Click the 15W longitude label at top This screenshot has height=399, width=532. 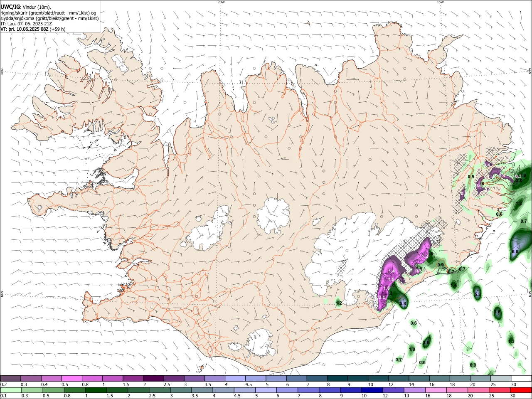pyautogui.click(x=440, y=2)
